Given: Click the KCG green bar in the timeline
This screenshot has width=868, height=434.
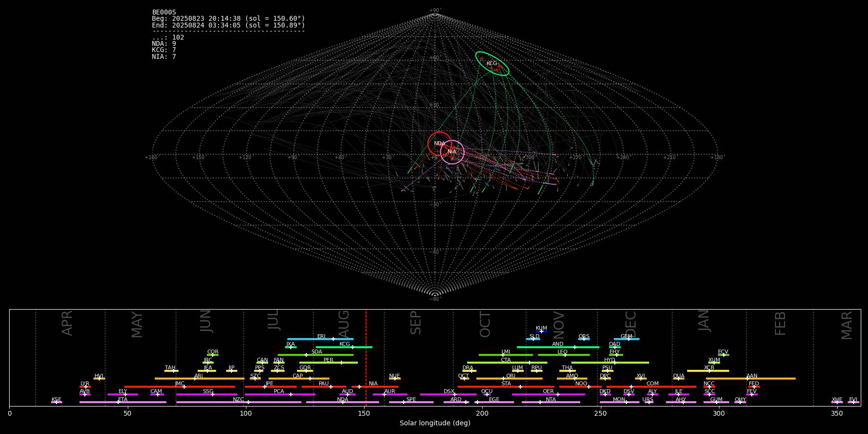Looking at the screenshot, I should pos(344,347).
